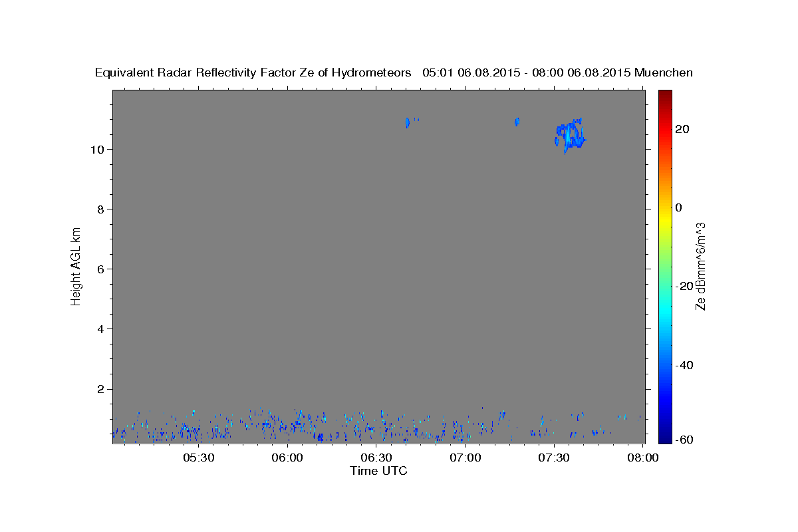Viewport: 798px width, 532px height.
Task: Click the 07:00 time tick label
Action: coord(465,458)
